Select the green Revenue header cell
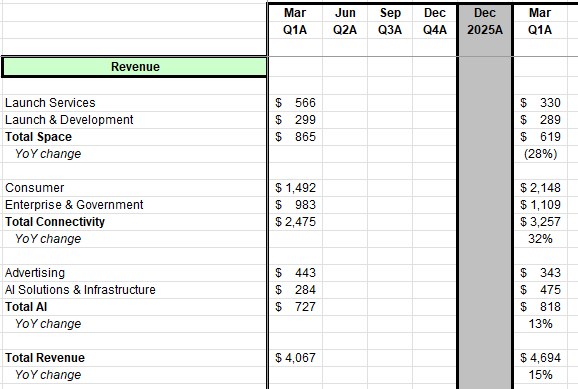The height and width of the screenshot is (389, 578). coord(135,67)
